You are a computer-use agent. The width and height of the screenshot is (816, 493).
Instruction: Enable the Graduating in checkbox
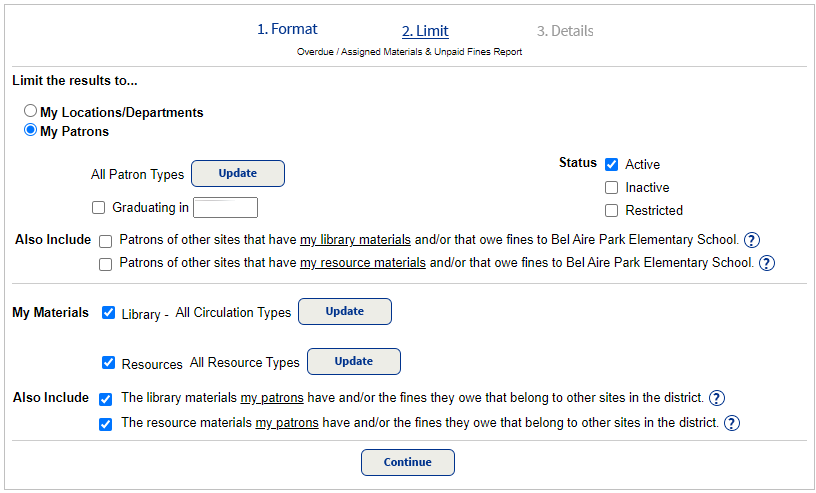click(98, 208)
